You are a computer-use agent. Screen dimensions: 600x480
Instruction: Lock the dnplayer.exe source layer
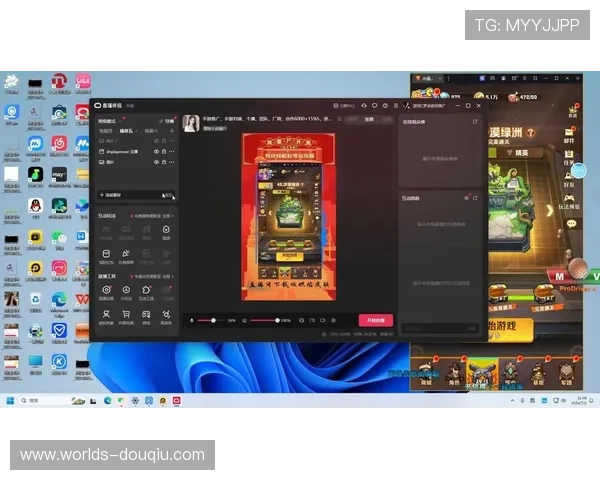(x=164, y=152)
